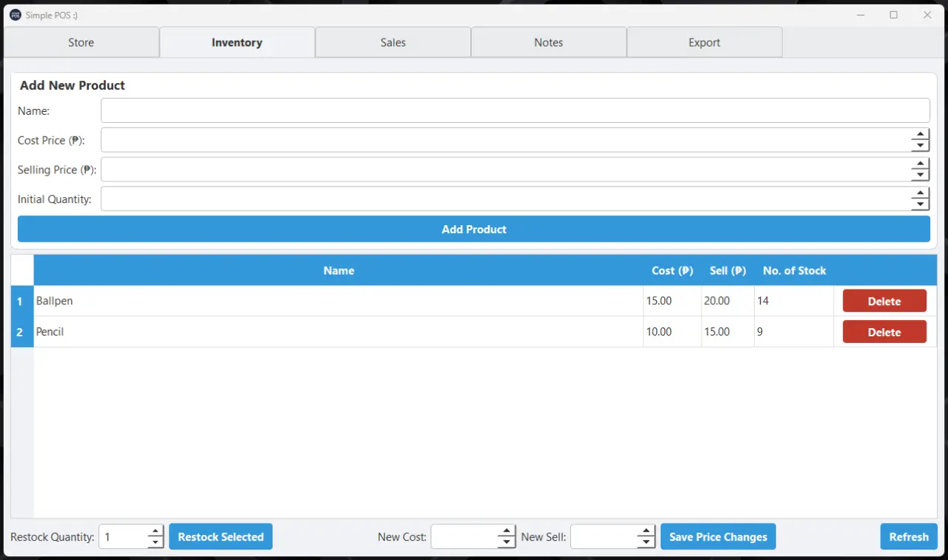The width and height of the screenshot is (948, 560).
Task: Click the product Name input field
Action: [515, 110]
